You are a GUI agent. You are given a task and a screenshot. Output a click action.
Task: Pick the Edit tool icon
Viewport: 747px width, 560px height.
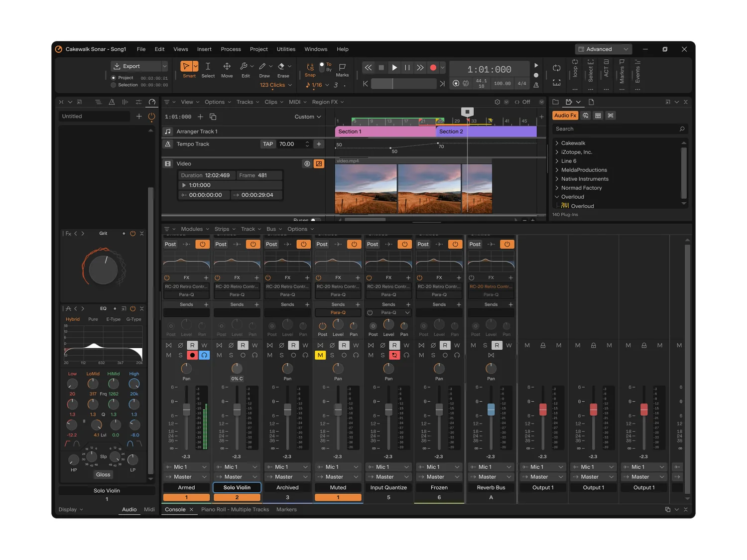point(244,66)
